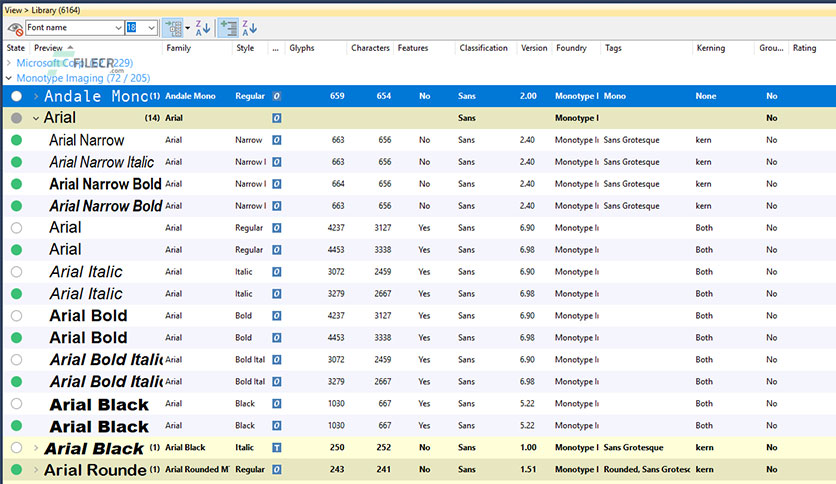Toggle the font grouping button in the toolbar
The image size is (836, 484).
(172, 28)
